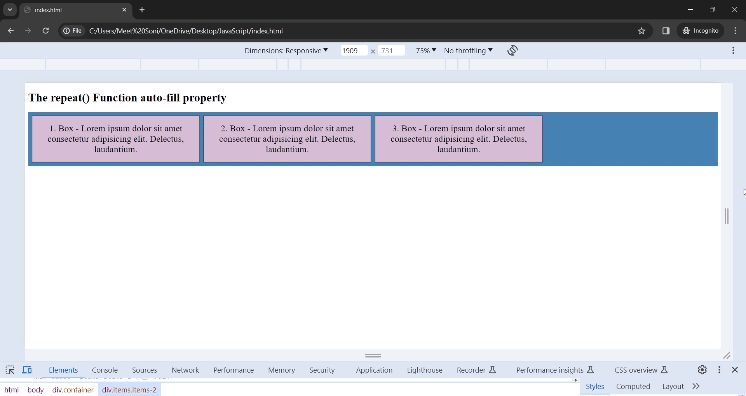Grab the viewport corner resize handle

726,355
